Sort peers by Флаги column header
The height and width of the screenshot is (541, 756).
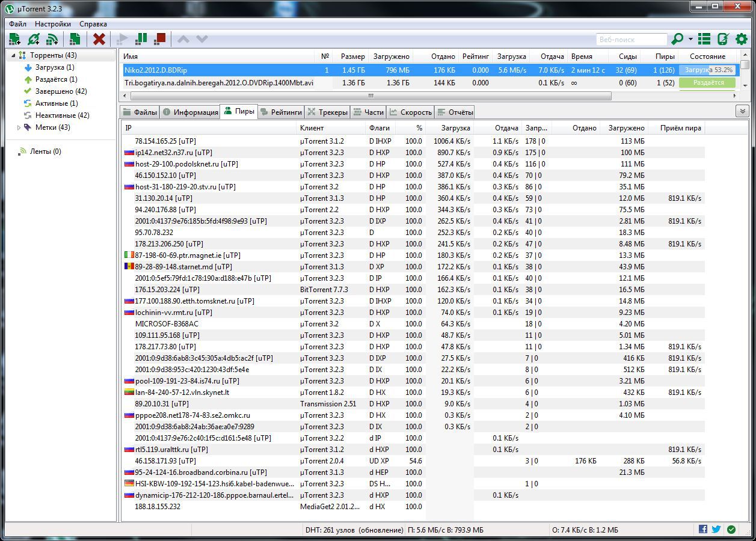380,128
